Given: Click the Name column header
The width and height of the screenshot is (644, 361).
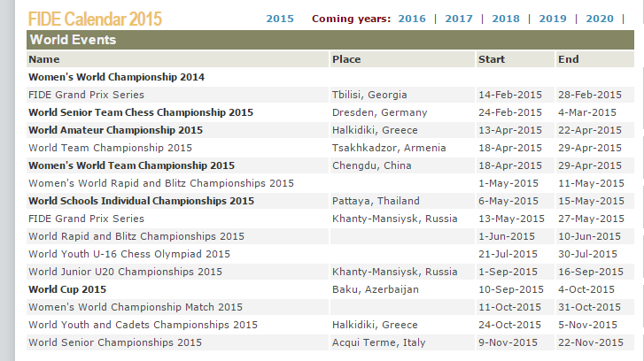Looking at the screenshot, I should 44,59.
